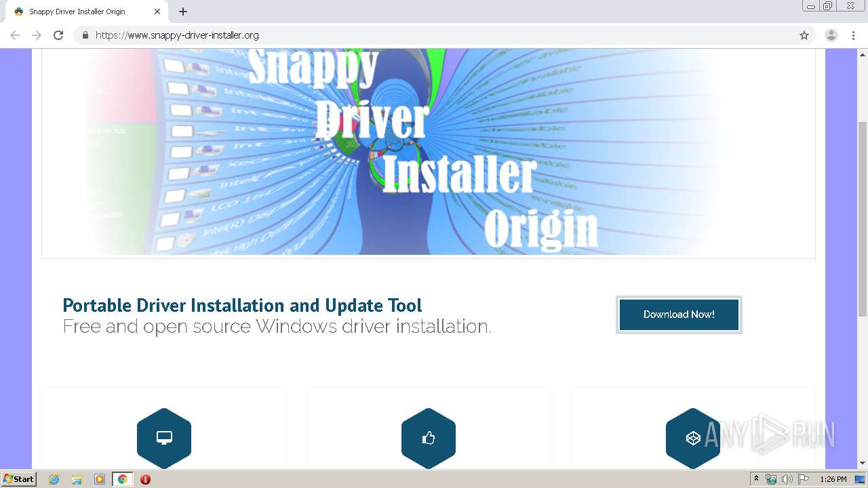Screen dimensions: 868x488
Task: Open volume speaker tray icon
Action: (787, 479)
